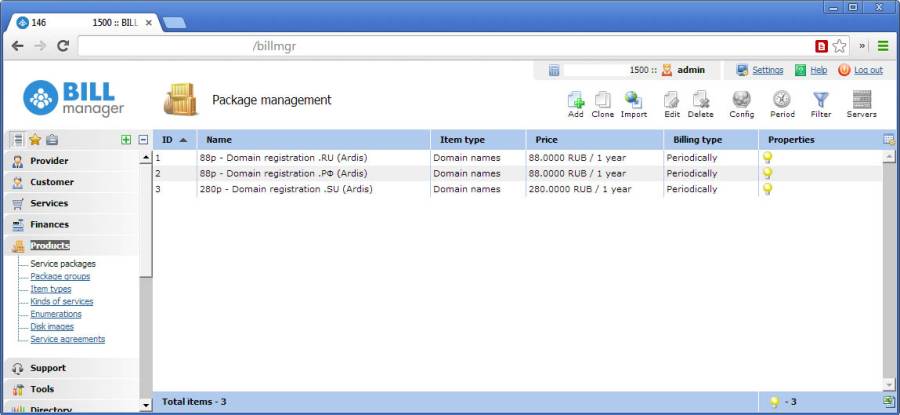Screen dimensions: 900x415
Task: Click the briefcase icon in sidebar header
Action: 52,139
